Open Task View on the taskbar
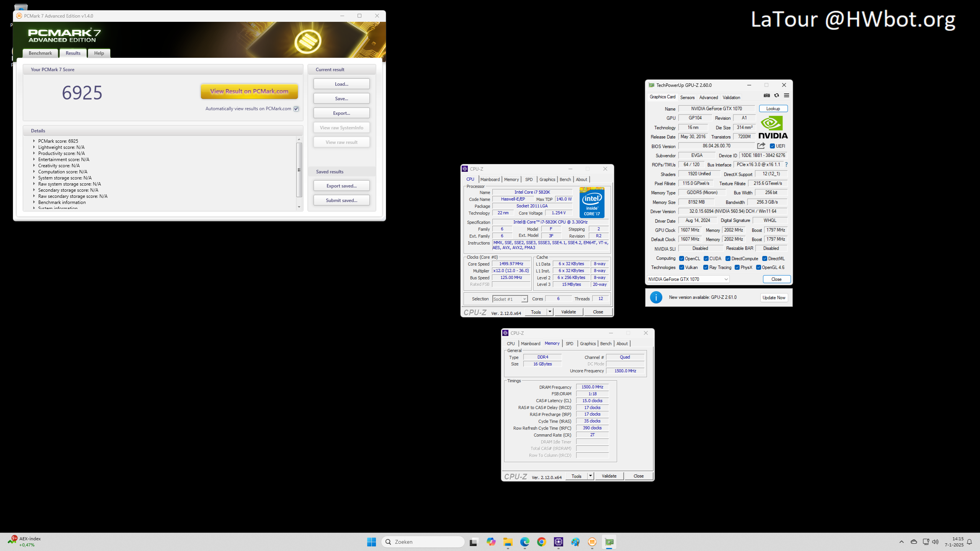 474,542
